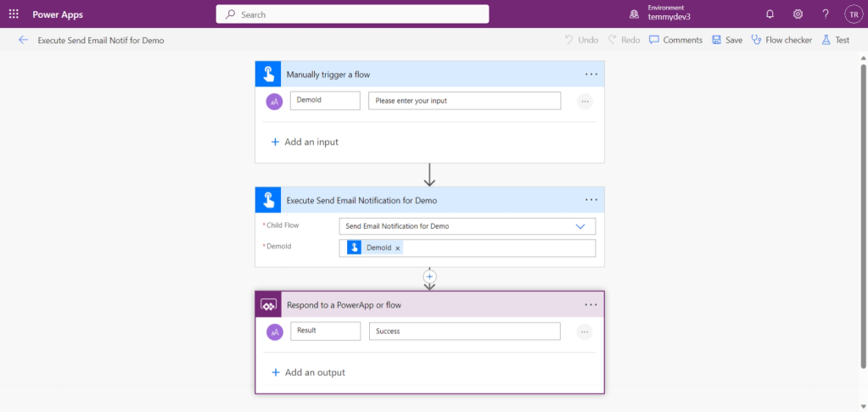Viewport: 868px width, 412px height.
Task: Click the Execute Send Email Notification icon
Action: pyautogui.click(x=268, y=199)
